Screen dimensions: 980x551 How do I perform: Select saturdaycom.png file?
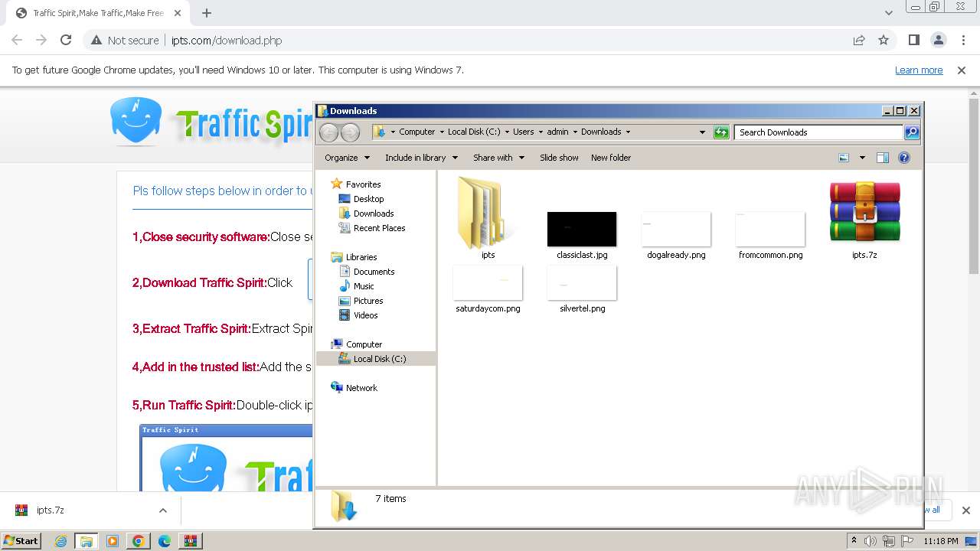coord(488,289)
